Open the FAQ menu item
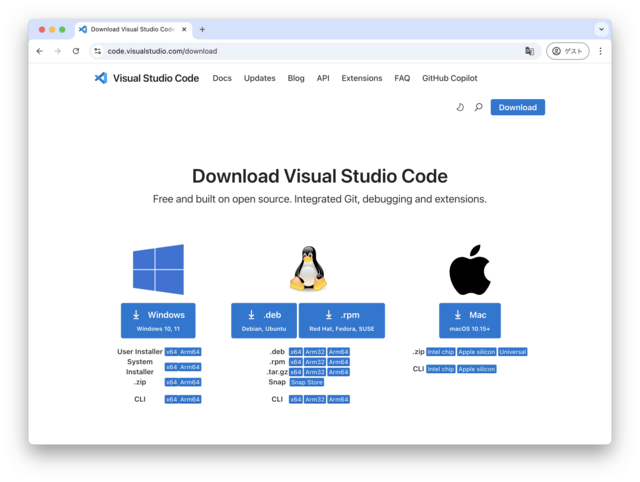The width and height of the screenshot is (640, 482). 402,78
